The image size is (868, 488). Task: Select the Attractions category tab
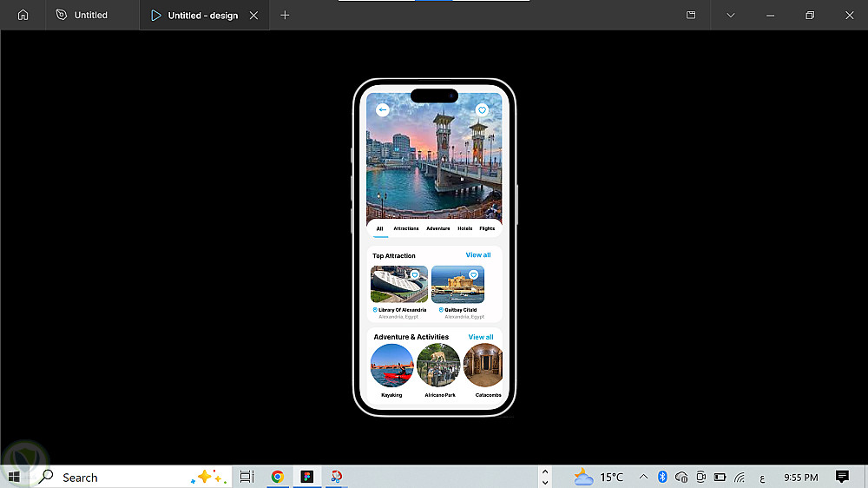(x=406, y=228)
